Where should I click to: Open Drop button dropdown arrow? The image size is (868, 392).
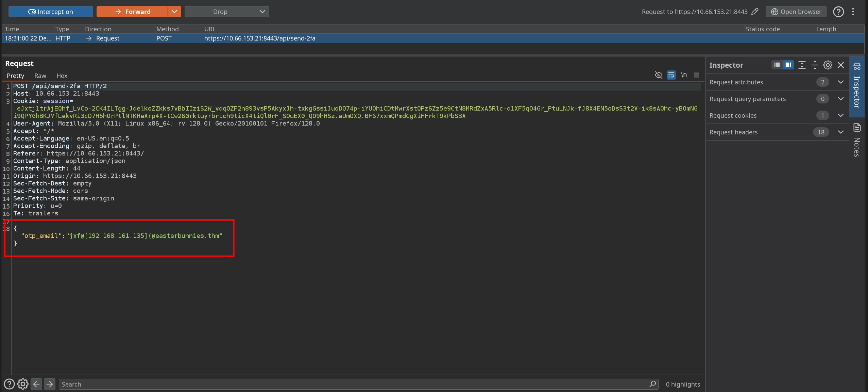262,12
